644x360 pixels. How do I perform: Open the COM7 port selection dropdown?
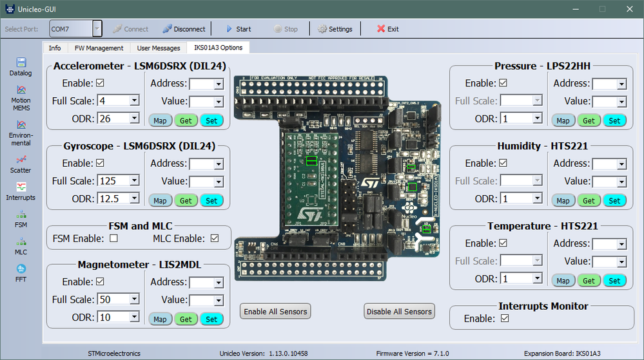pos(97,29)
